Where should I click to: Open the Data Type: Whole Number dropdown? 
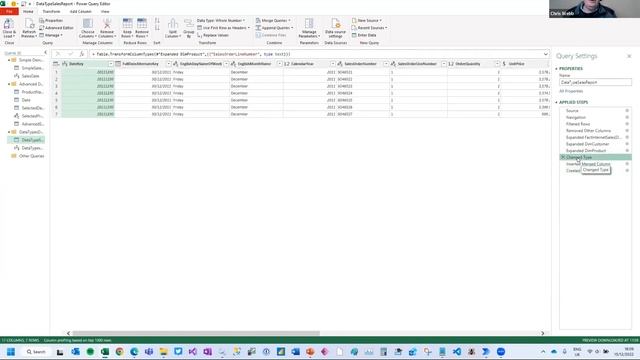pos(221,20)
